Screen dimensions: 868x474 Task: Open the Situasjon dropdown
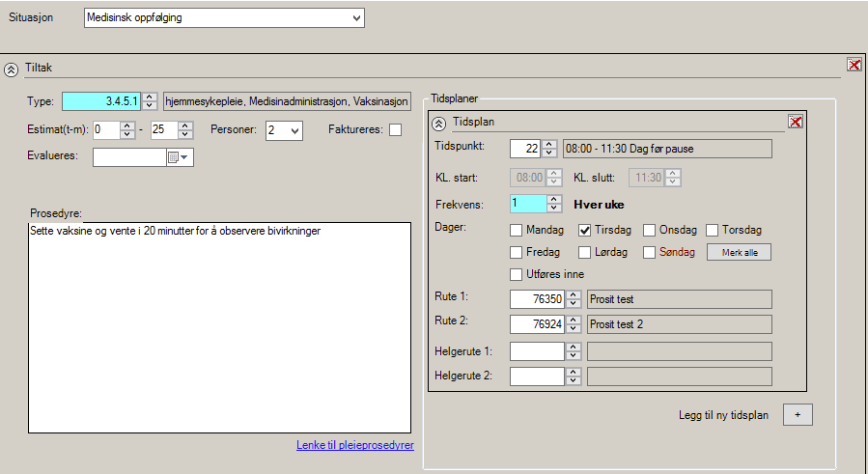click(x=356, y=17)
